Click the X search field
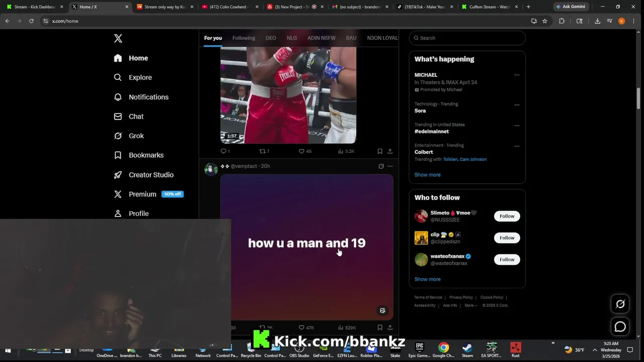Image resolution: width=644 pixels, height=362 pixels. [467, 38]
